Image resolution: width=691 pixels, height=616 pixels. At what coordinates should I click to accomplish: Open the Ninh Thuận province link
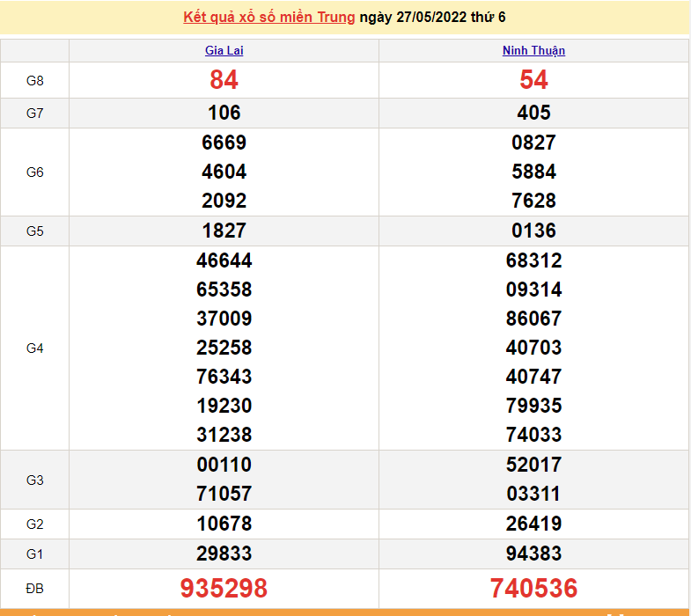(x=533, y=51)
